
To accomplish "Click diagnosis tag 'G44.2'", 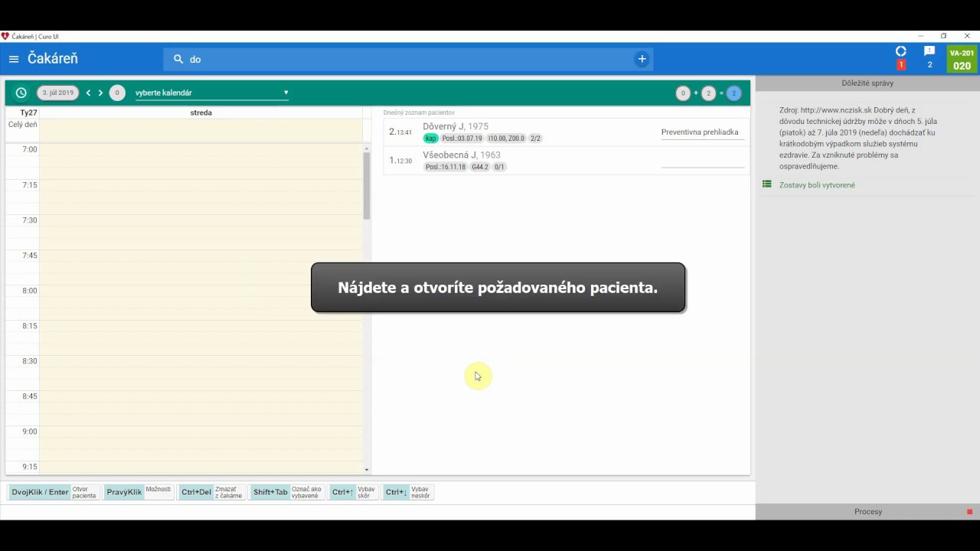I will [x=480, y=167].
